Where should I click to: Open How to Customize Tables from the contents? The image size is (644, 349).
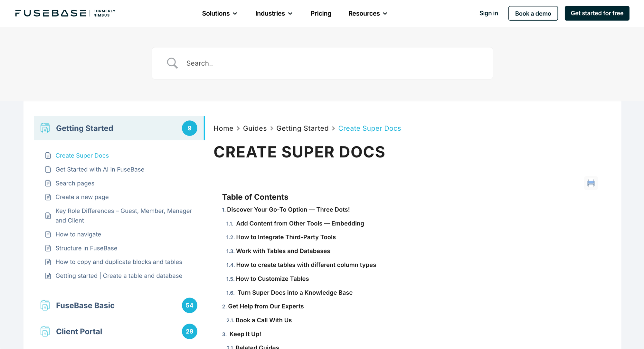[272, 278]
